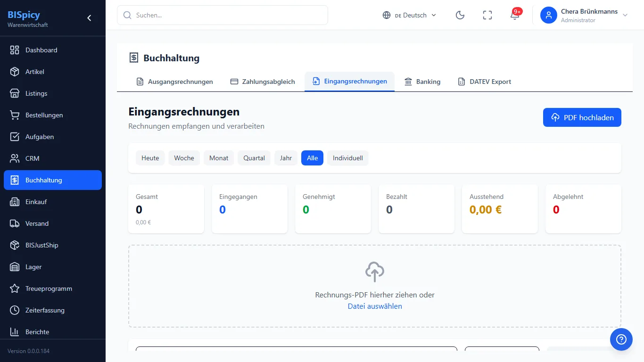
Task: Click the globe language icon
Action: (387, 15)
